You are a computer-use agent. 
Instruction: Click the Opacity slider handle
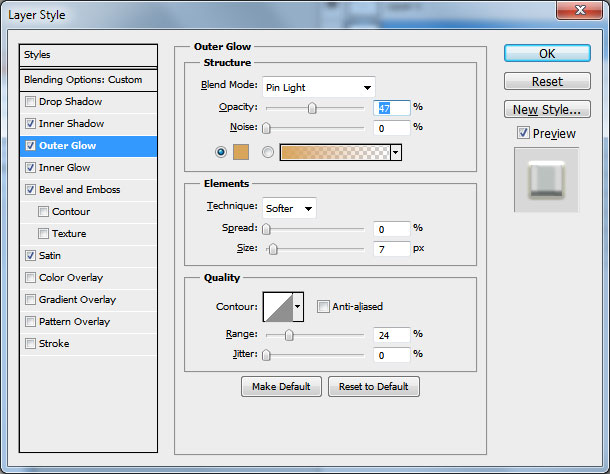click(x=312, y=108)
